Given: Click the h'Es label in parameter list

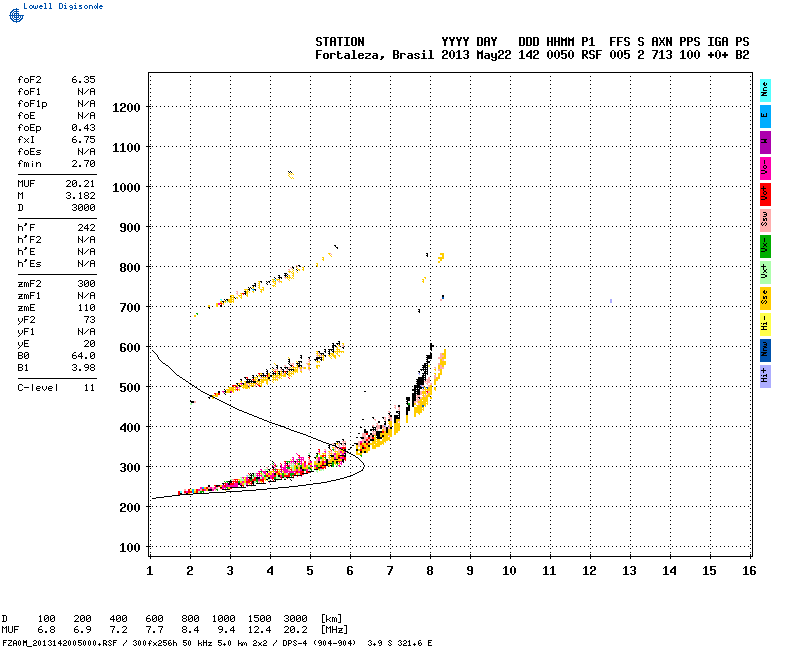Looking at the screenshot, I should (29, 264).
